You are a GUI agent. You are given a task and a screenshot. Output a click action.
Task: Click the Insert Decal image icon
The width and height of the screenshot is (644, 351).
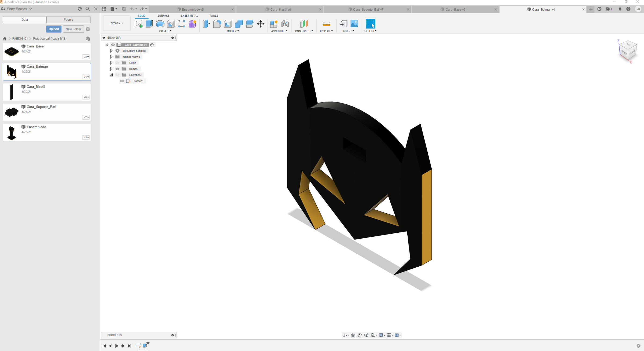[x=354, y=24]
